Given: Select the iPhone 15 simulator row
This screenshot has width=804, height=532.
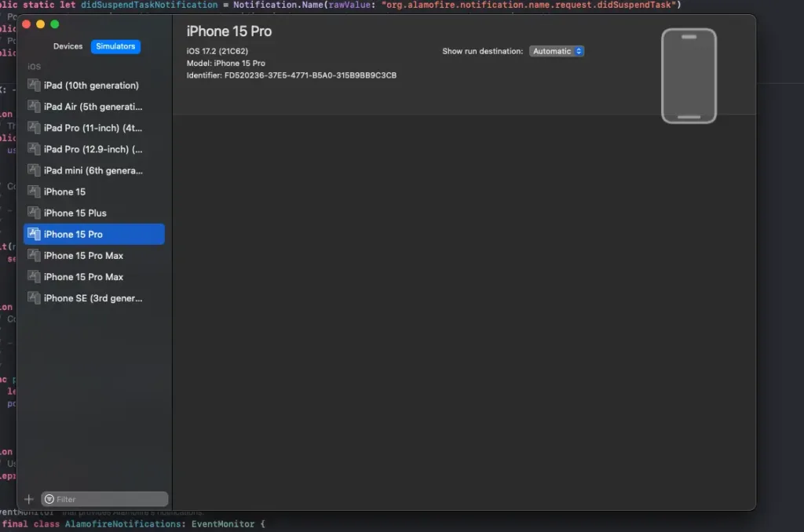Looking at the screenshot, I should pyautogui.click(x=94, y=191).
